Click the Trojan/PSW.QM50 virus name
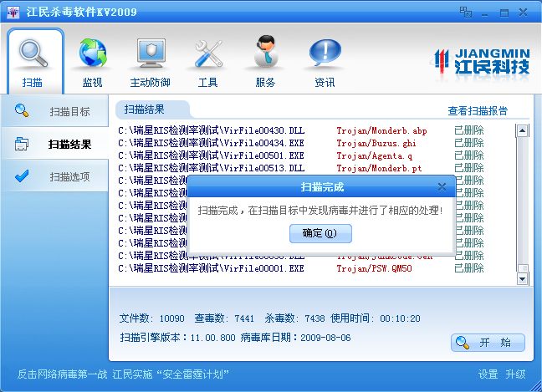This screenshot has width=542, height=392. [x=375, y=268]
